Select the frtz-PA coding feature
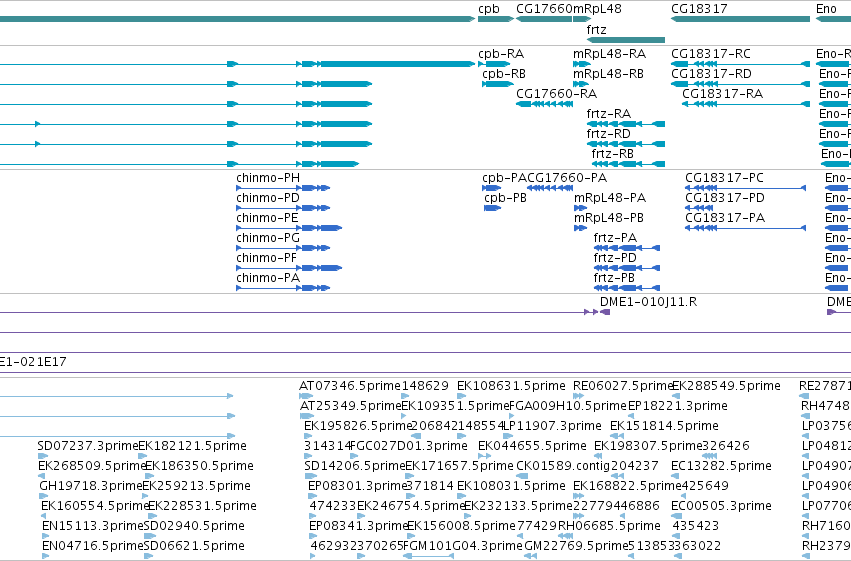The height and width of the screenshot is (561, 851). point(627,248)
